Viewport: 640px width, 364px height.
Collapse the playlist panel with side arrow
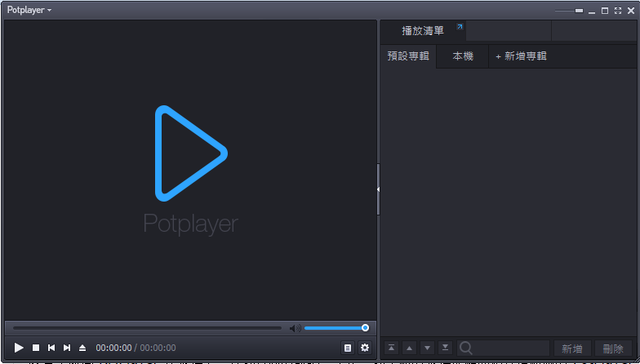pyautogui.click(x=379, y=189)
